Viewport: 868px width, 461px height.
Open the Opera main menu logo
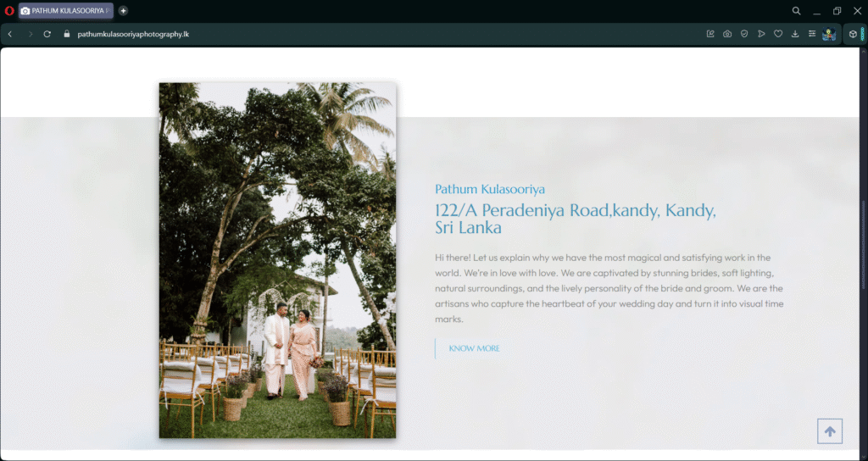[8, 10]
